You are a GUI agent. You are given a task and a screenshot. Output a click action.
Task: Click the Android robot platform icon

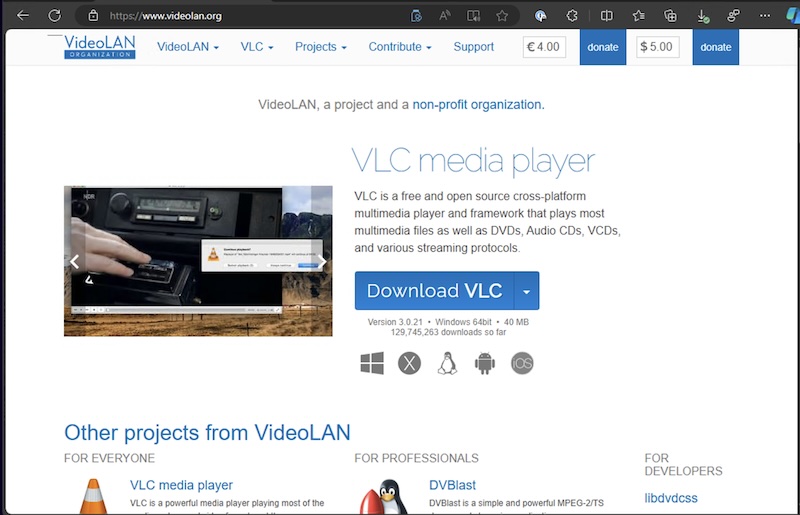[x=485, y=364]
